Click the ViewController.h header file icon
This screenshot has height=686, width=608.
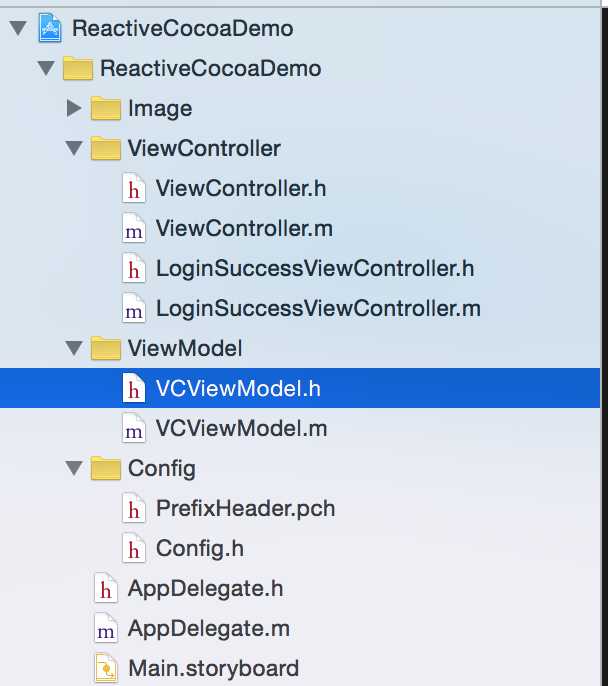tap(133, 188)
